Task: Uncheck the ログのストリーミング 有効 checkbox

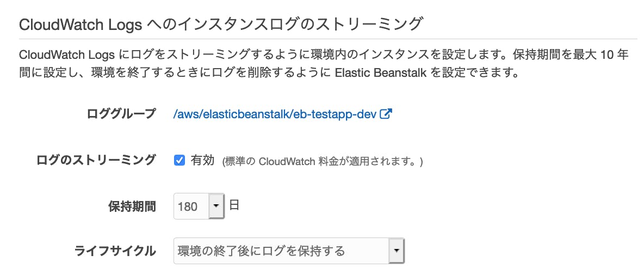Action: [x=179, y=160]
